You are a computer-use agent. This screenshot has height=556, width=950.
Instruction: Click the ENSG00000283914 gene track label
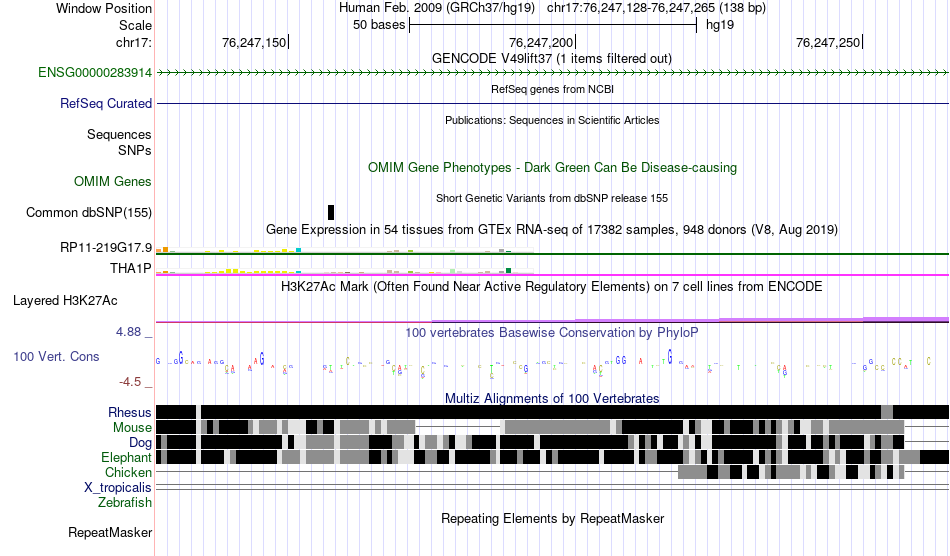95,73
